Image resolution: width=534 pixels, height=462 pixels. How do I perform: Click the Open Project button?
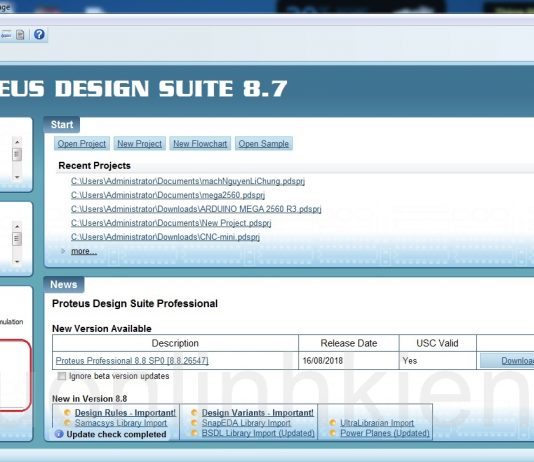coord(82,144)
